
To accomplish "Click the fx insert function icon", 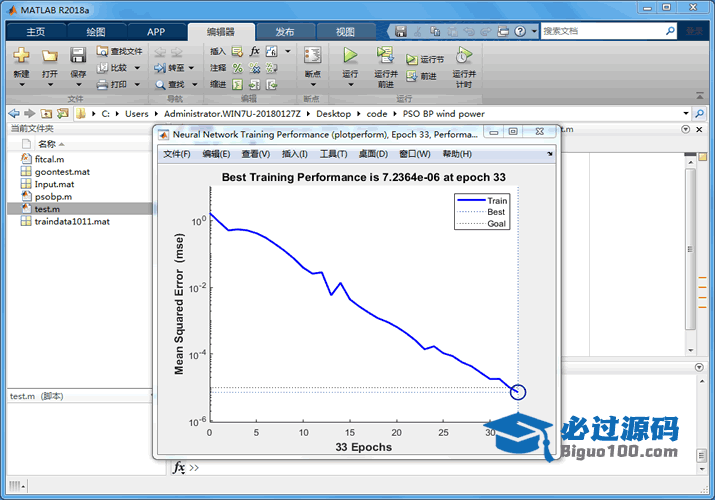I will coord(255,50).
